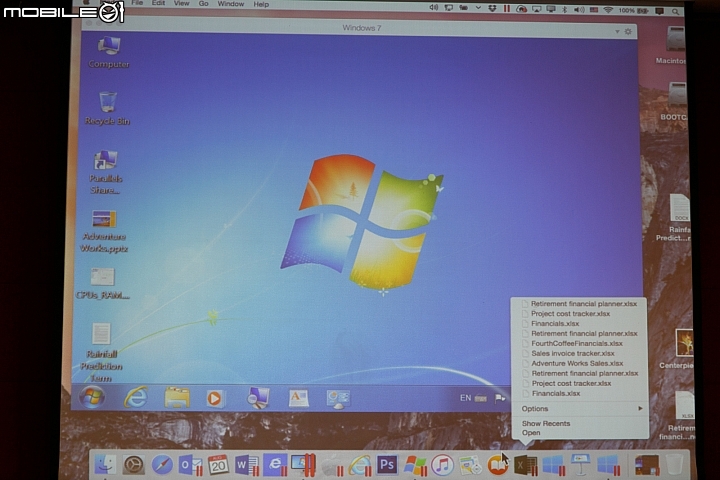The image size is (720, 480).
Task: Expand the Options submenu
Action: point(581,408)
